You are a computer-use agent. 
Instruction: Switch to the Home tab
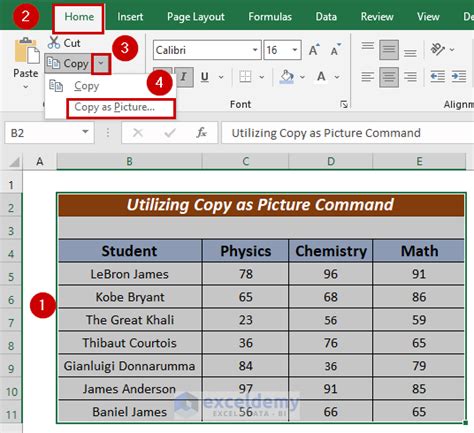[79, 17]
